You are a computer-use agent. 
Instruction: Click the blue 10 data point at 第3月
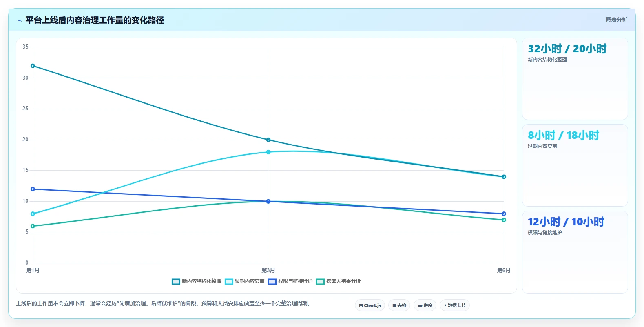tap(268, 201)
